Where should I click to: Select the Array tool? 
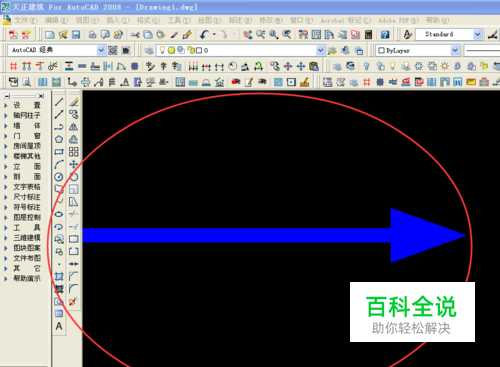74,152
